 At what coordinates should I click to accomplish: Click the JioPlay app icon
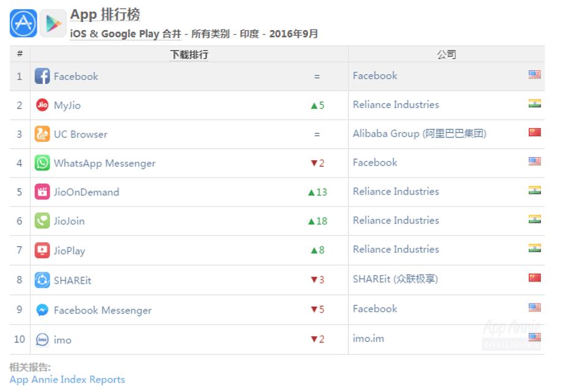click(x=41, y=250)
